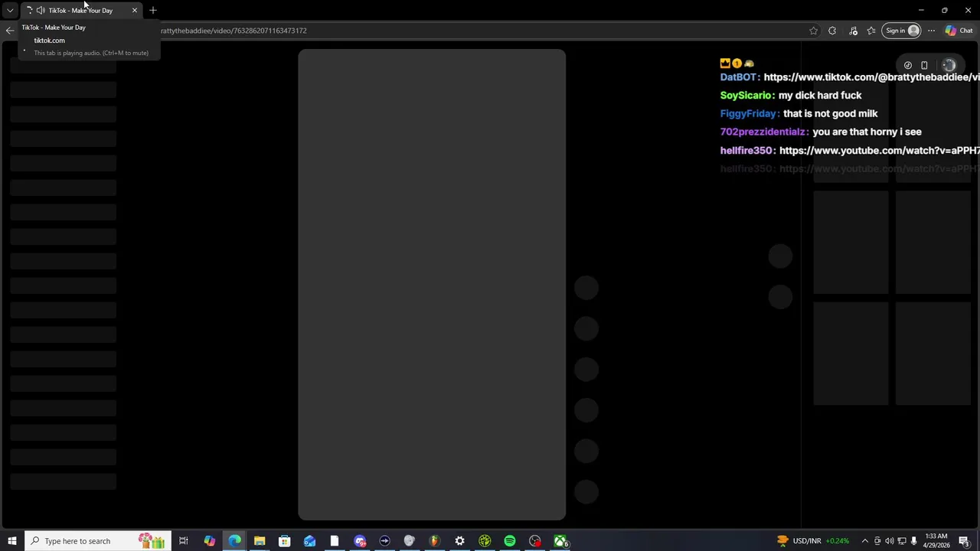Image resolution: width=980 pixels, height=551 pixels.
Task: Open Spotify from the taskbar
Action: (x=510, y=541)
